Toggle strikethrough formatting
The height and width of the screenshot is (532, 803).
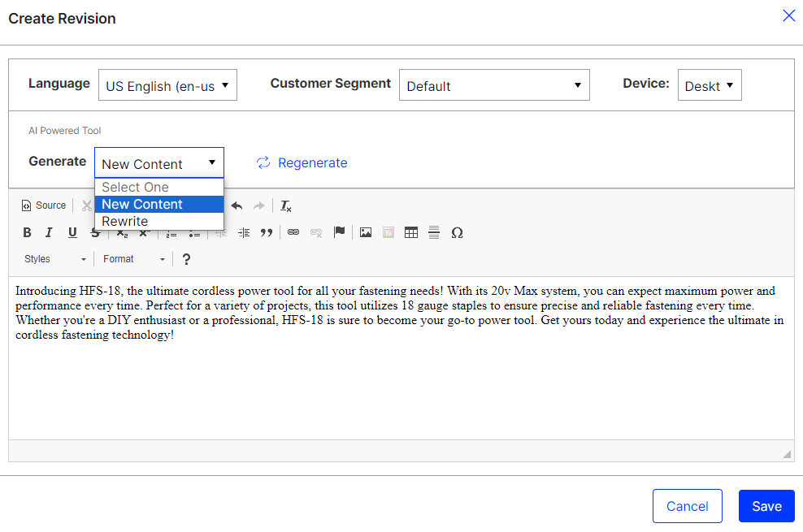pyautogui.click(x=94, y=233)
